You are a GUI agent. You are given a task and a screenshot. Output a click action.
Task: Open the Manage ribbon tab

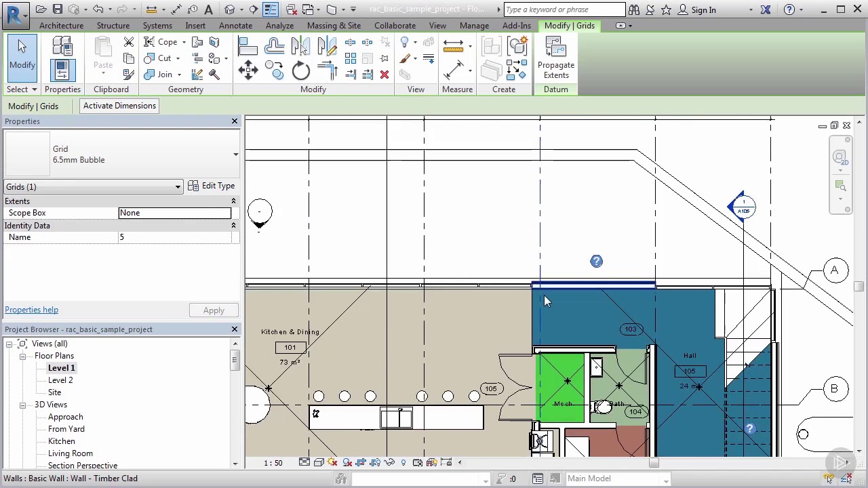coord(474,26)
